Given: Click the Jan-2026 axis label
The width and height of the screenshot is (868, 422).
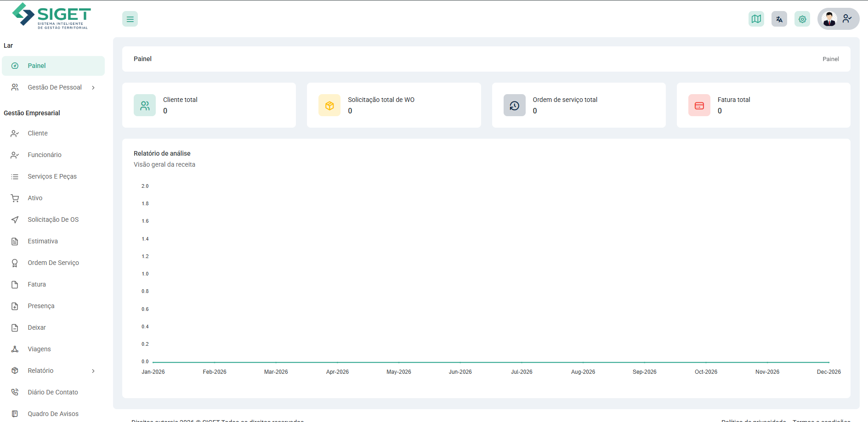Looking at the screenshot, I should pos(153,372).
